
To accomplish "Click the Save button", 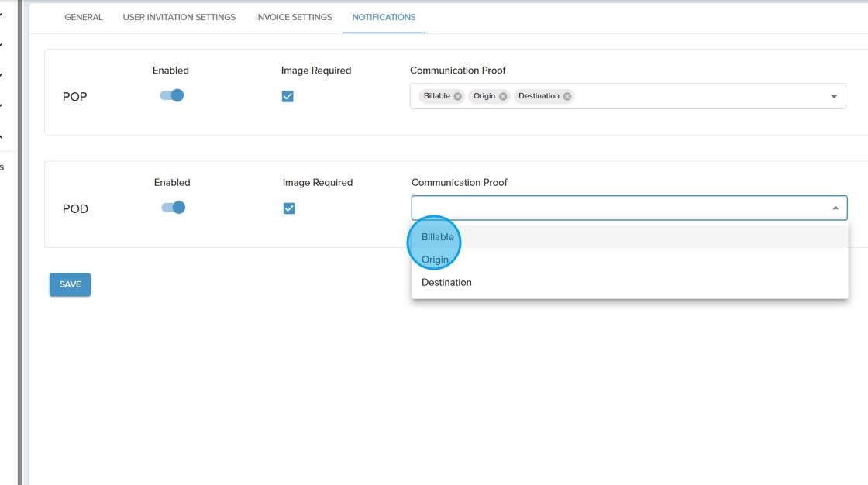I will click(70, 284).
